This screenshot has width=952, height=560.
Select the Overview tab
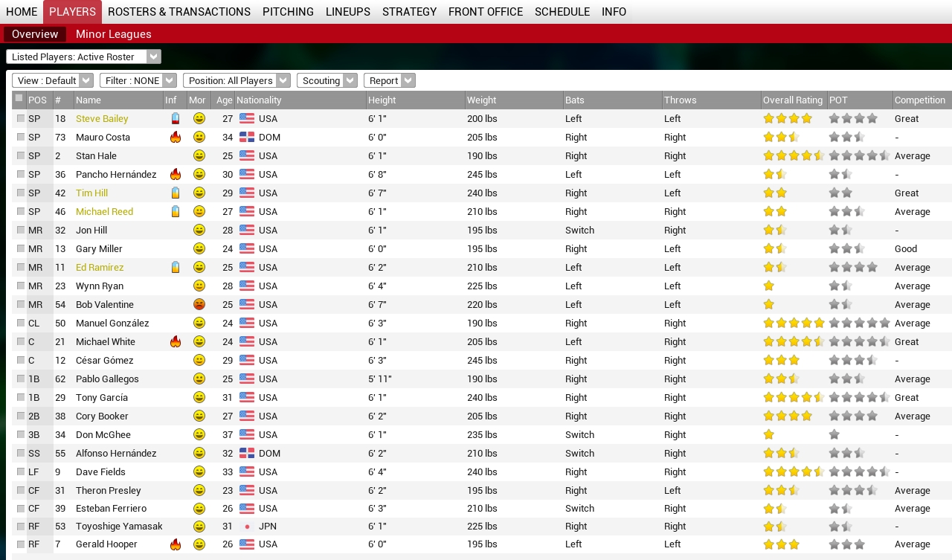tap(35, 34)
